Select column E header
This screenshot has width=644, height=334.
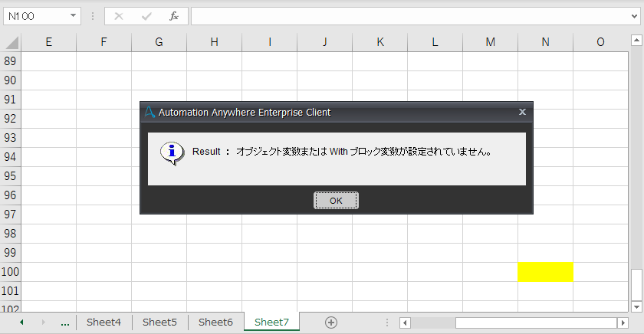48,42
